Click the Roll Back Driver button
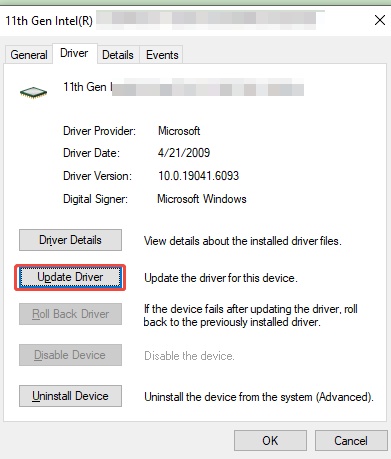The width and height of the screenshot is (391, 459). tap(70, 314)
